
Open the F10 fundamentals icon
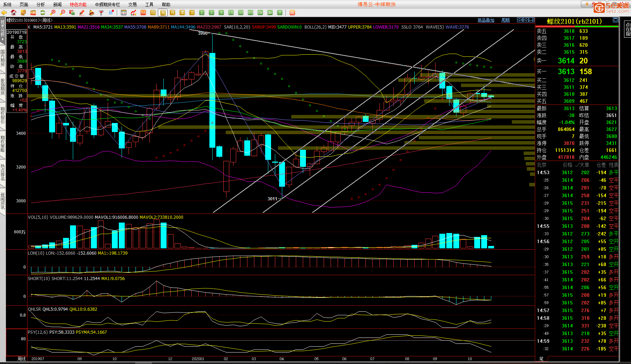tap(33, 13)
